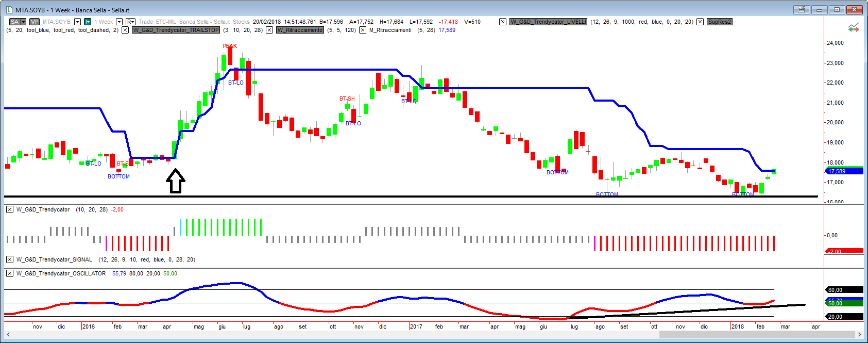Click the trading arrows icon at top right
Viewport: 868px width, 343px height.
pyautogui.click(x=854, y=28)
